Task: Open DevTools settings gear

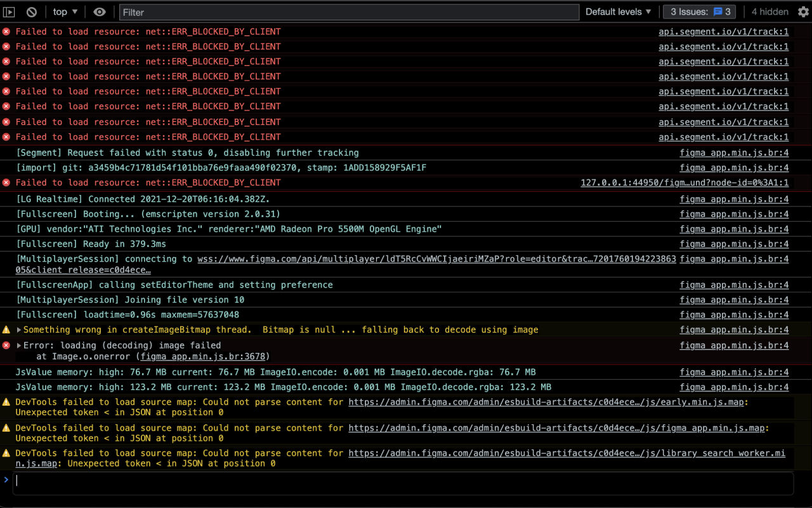Action: pos(804,11)
